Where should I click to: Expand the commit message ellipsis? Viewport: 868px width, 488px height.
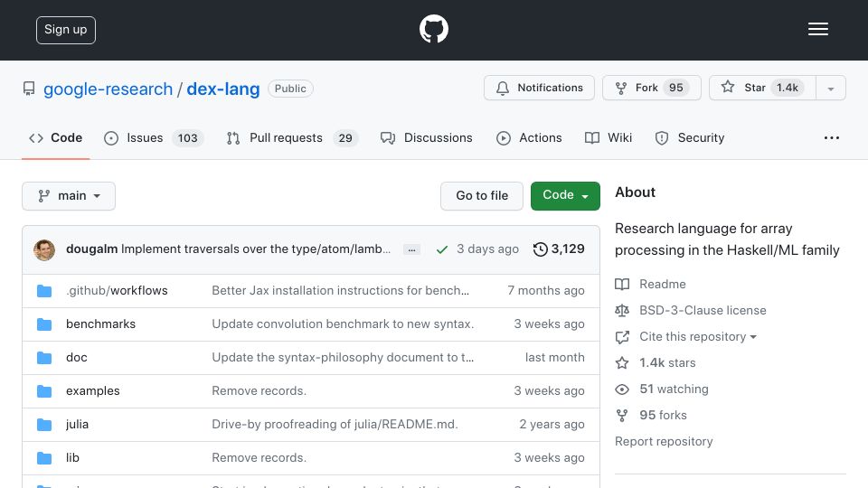point(411,250)
